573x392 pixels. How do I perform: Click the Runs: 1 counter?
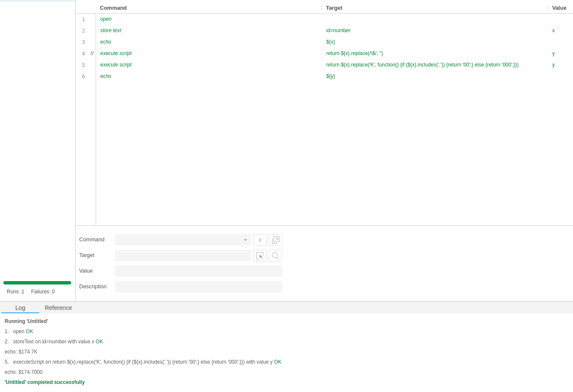tap(16, 292)
